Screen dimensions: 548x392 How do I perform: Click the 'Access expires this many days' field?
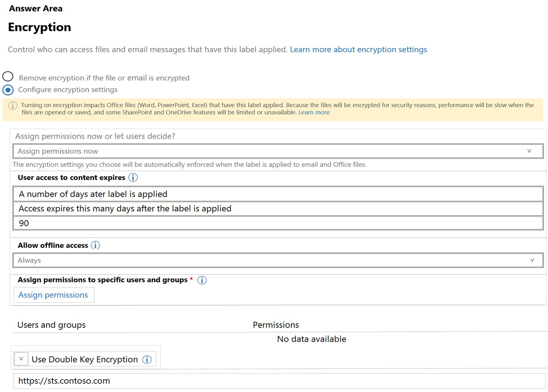[x=277, y=209]
